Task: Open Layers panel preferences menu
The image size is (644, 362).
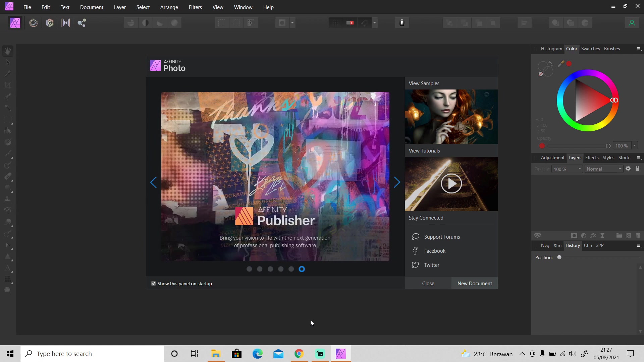Action: 639,158
